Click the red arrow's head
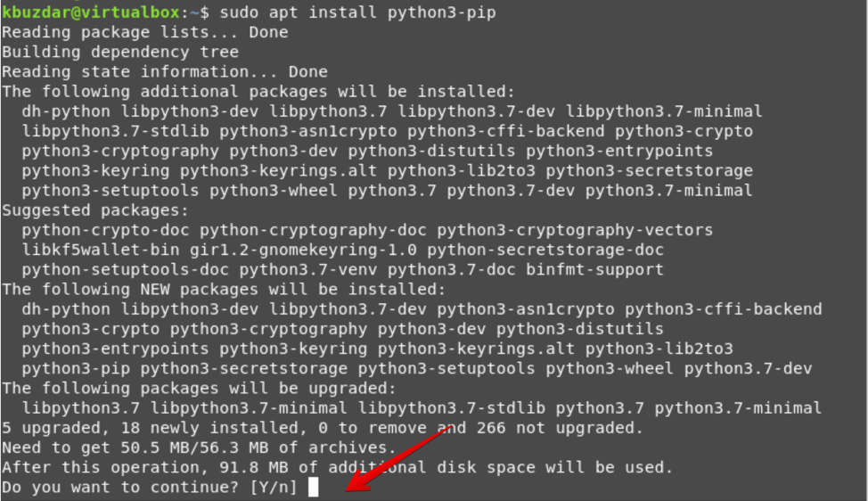Screen dimensions: 868x501 (354, 484)
